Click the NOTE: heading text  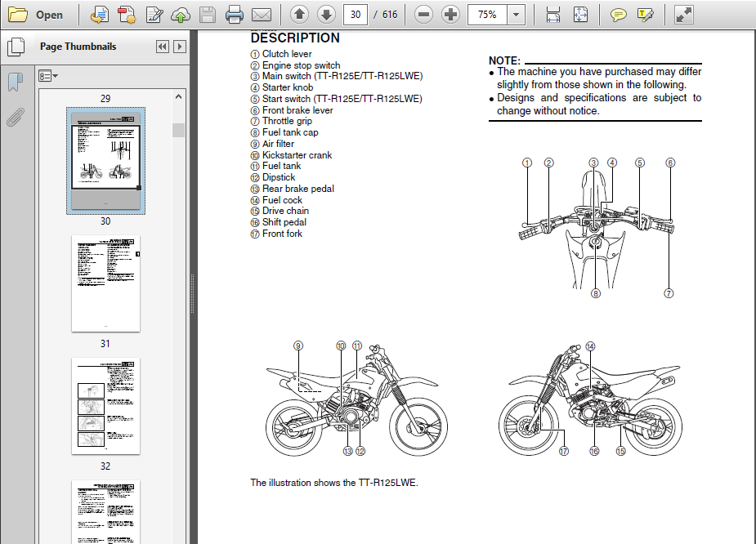[x=504, y=60]
